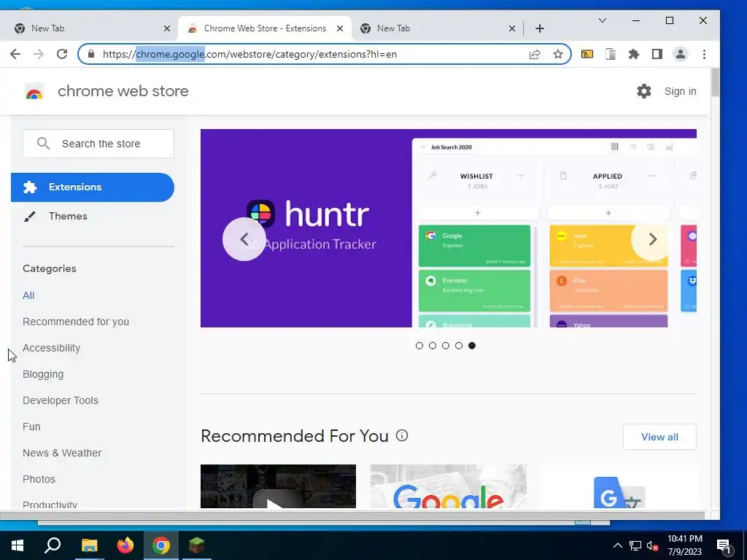Focus the Search the store field
747x560 pixels.
tap(98, 144)
